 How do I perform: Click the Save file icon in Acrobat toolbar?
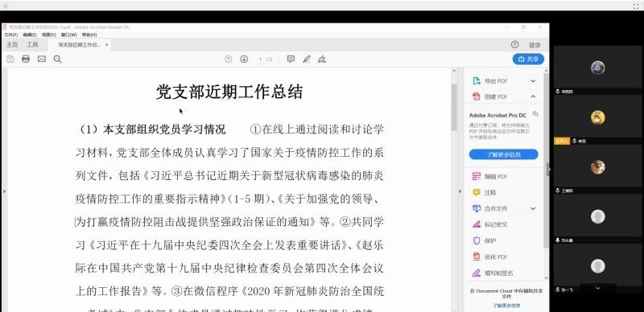pos(10,60)
